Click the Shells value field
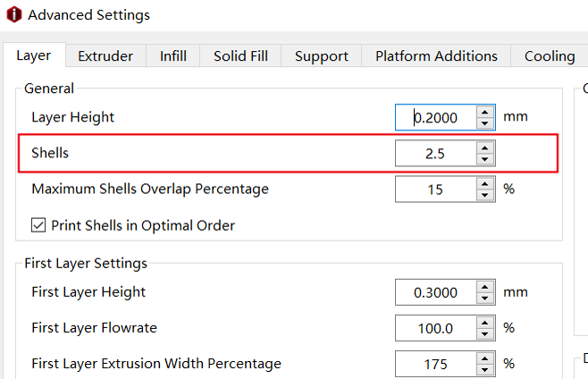588x379 pixels. point(436,153)
